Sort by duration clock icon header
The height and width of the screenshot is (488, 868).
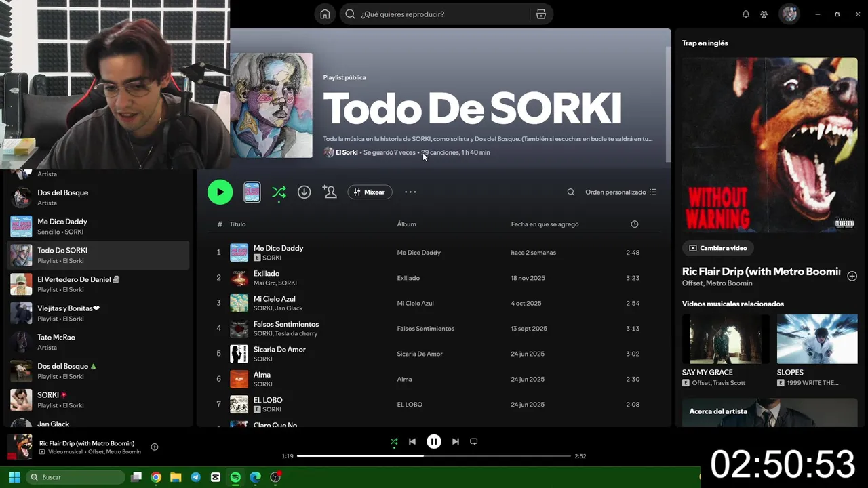point(635,224)
